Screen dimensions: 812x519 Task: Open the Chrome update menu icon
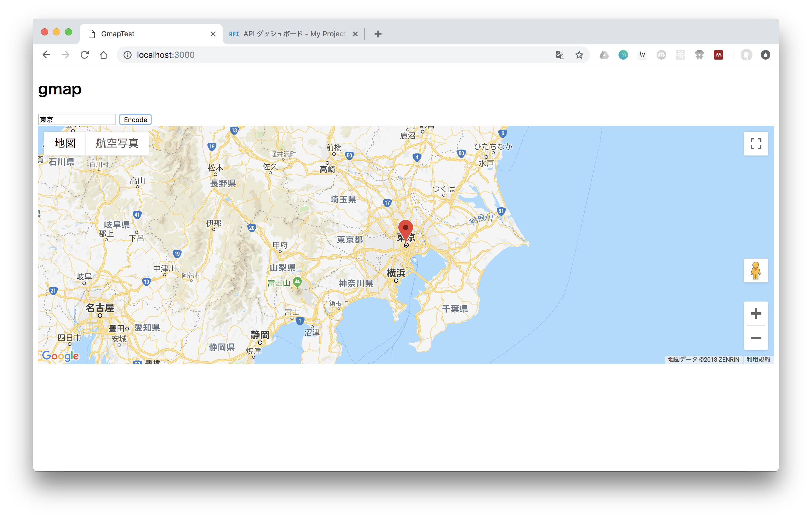766,55
